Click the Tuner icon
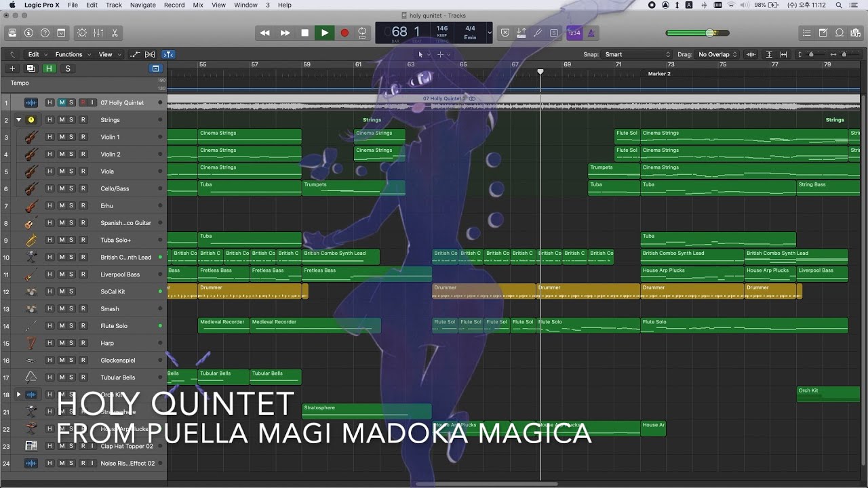Screen dimensions: 868x488 538,33
